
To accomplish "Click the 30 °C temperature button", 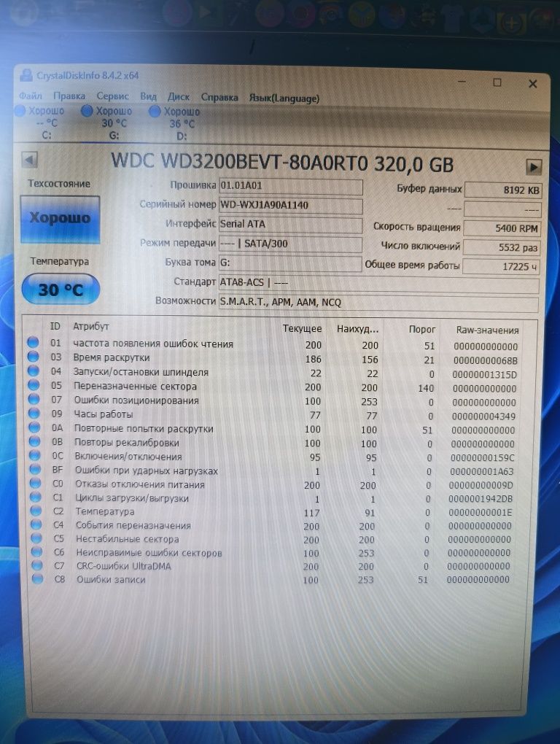I will click(x=61, y=290).
